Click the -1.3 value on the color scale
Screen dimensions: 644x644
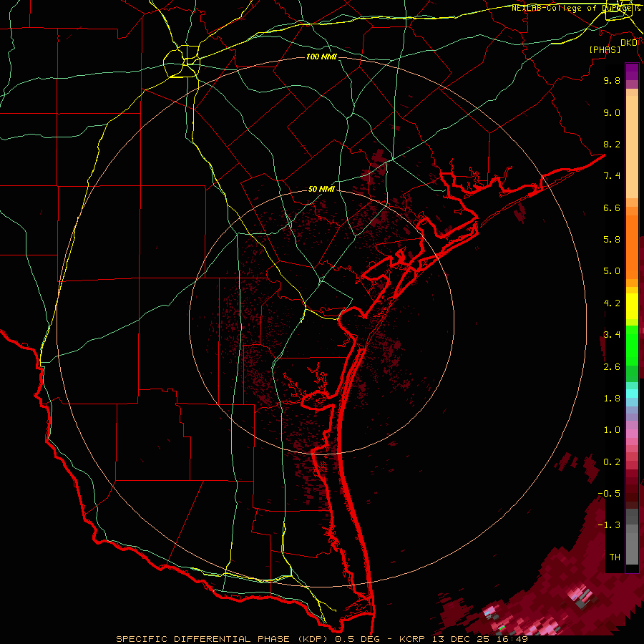[x=609, y=525]
